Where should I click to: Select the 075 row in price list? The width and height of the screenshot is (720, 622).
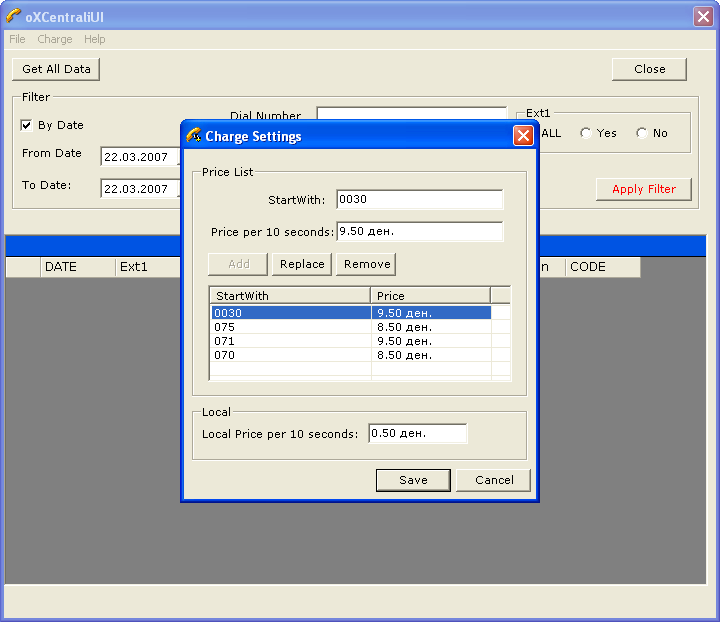coord(290,327)
